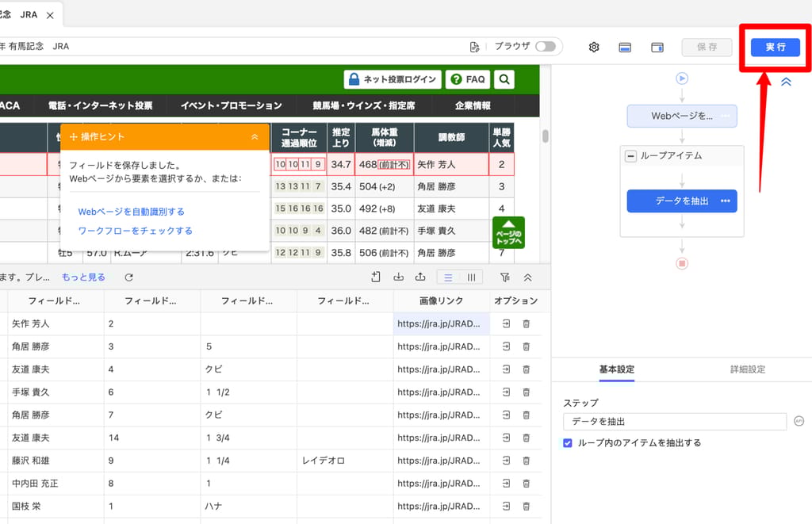Click Webページを自動識別する link
This screenshot has height=524, width=812.
click(x=131, y=212)
